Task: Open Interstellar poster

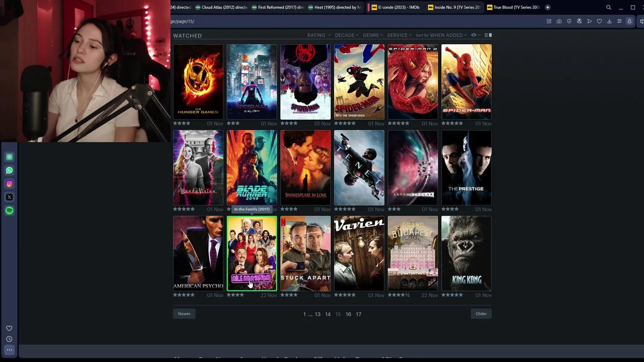Action: click(413, 168)
